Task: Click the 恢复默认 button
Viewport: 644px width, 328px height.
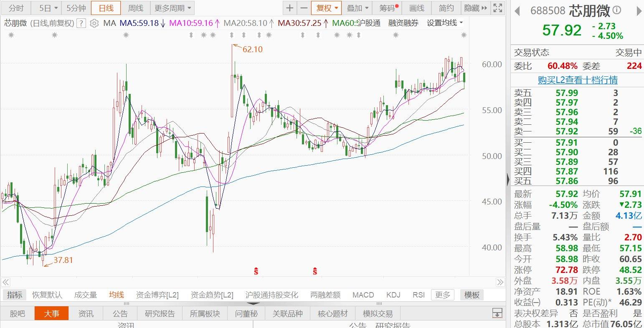Action: click(x=47, y=295)
